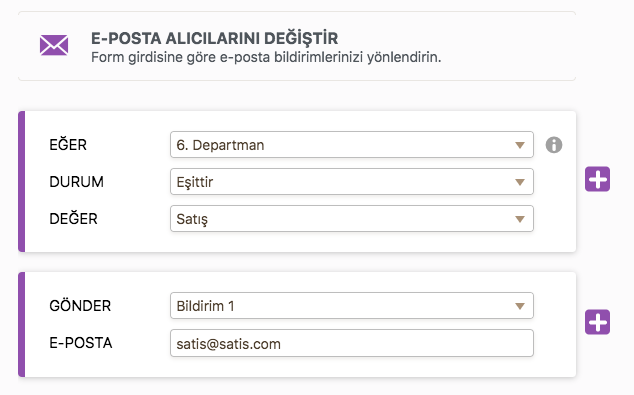The height and width of the screenshot is (395, 634).
Task: Expand the EĞER dropdown arrow
Action: [x=520, y=145]
